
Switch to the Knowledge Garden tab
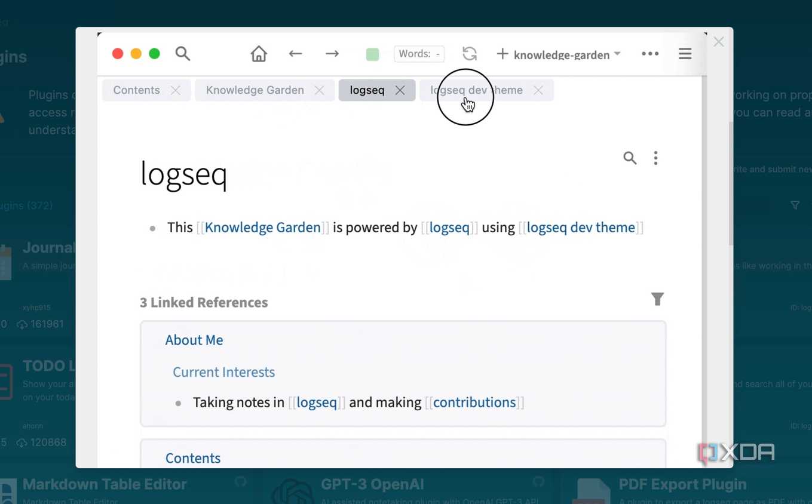tap(255, 90)
